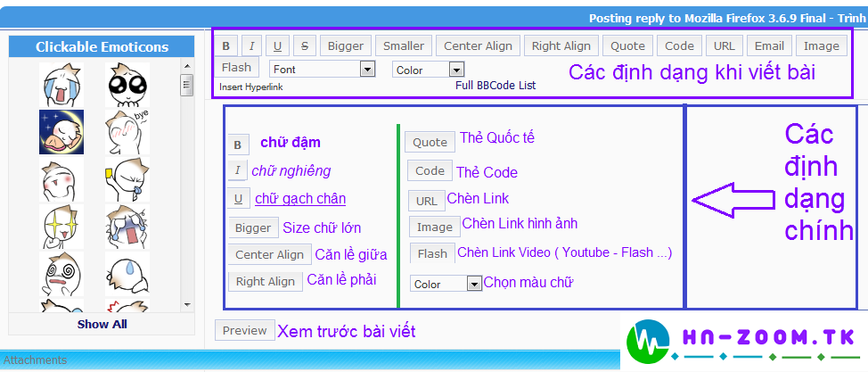Insert the crying emoticon holding red card
Viewport: 868px width, 372px height.
tap(127, 227)
